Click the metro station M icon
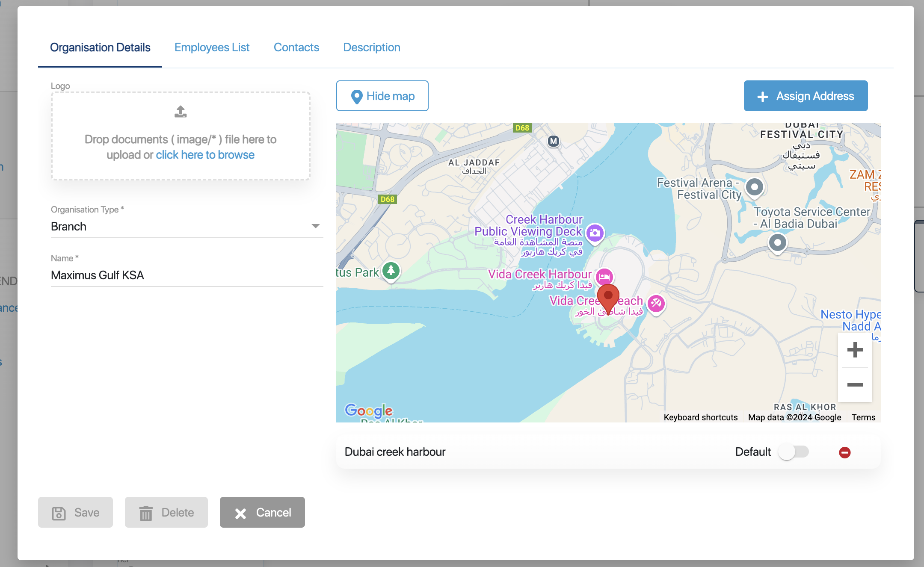The image size is (924, 567). point(554,141)
